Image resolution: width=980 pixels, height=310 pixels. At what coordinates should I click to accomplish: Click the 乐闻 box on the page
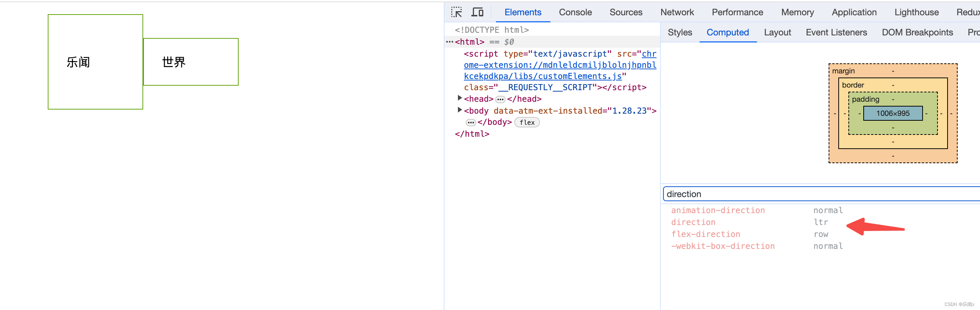(95, 62)
